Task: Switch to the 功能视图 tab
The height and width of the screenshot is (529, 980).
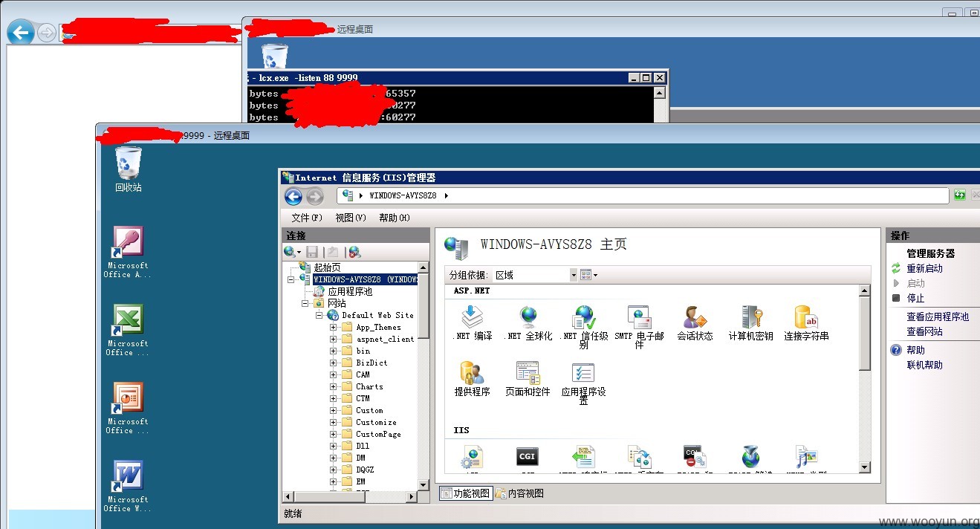Action: point(465,493)
